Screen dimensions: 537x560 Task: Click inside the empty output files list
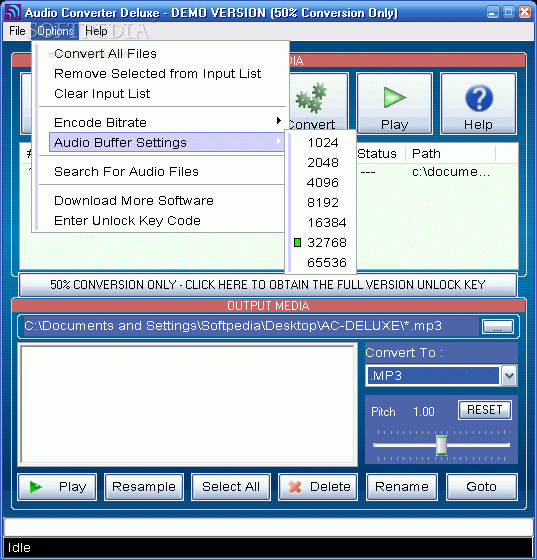click(x=188, y=405)
